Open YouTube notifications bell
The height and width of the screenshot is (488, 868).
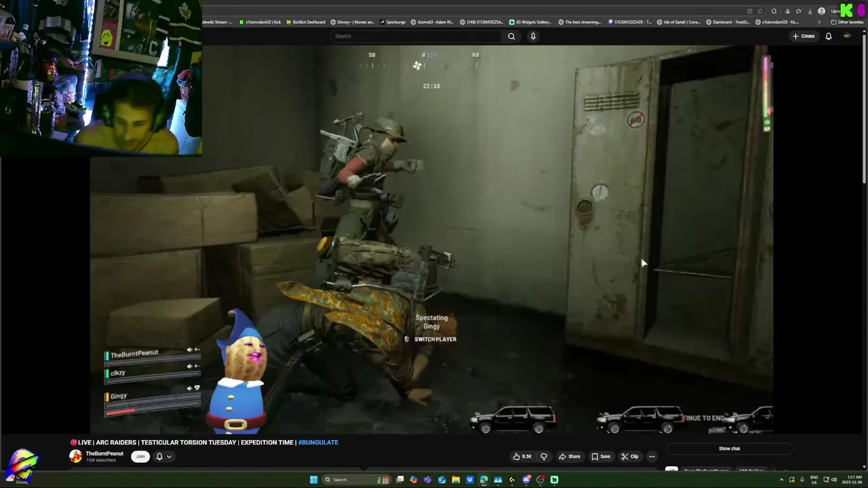coord(828,36)
